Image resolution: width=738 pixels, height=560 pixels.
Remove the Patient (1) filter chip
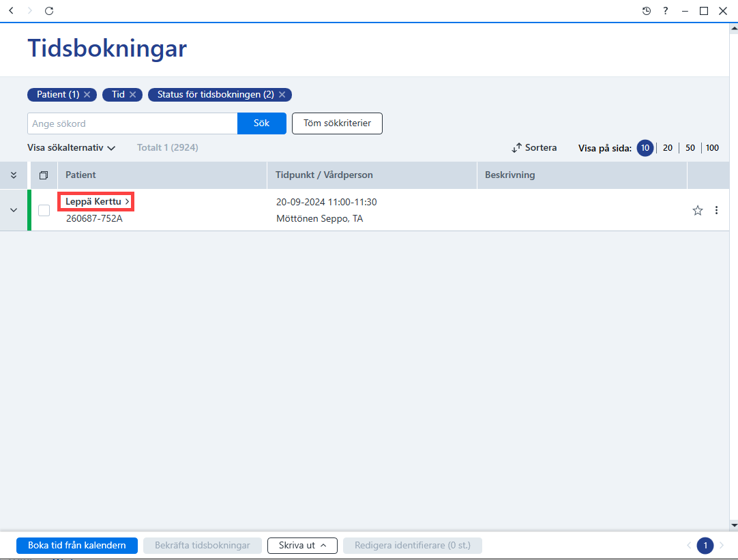tap(87, 95)
